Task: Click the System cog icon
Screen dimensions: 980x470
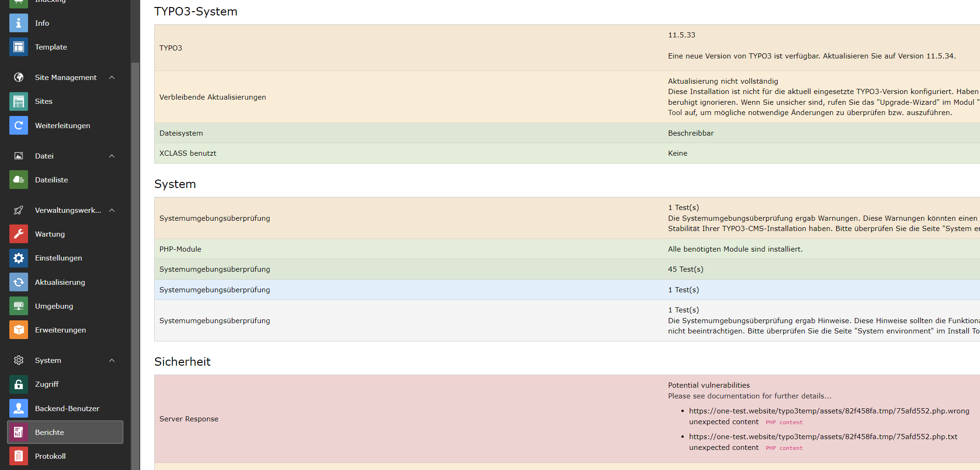Action: (x=19, y=360)
